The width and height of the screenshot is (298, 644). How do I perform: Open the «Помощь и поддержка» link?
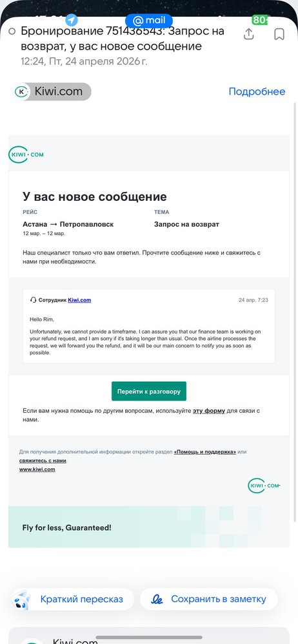[205, 452]
